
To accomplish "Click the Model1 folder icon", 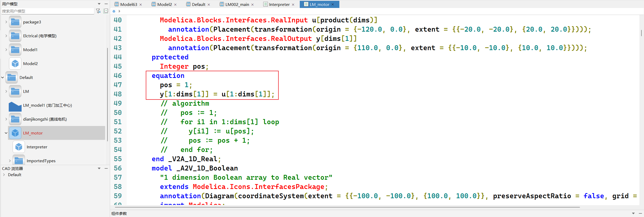I will [15, 50].
